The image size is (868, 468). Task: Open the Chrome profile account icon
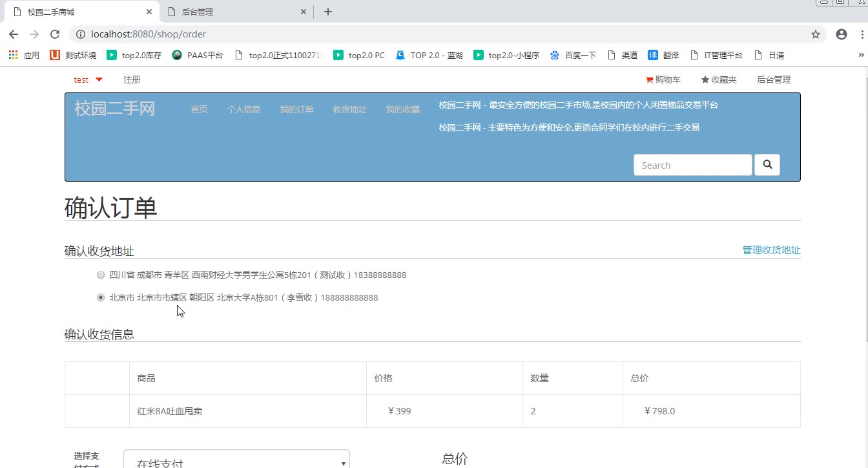point(841,34)
